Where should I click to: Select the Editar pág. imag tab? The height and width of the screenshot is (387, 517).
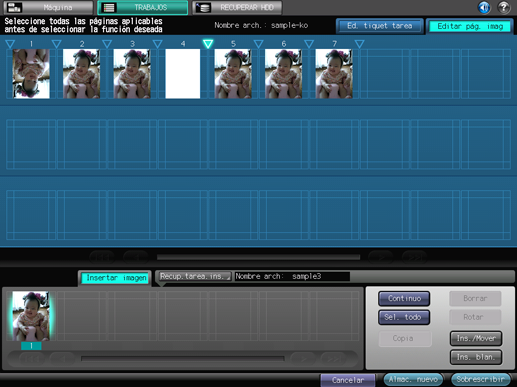(x=470, y=26)
